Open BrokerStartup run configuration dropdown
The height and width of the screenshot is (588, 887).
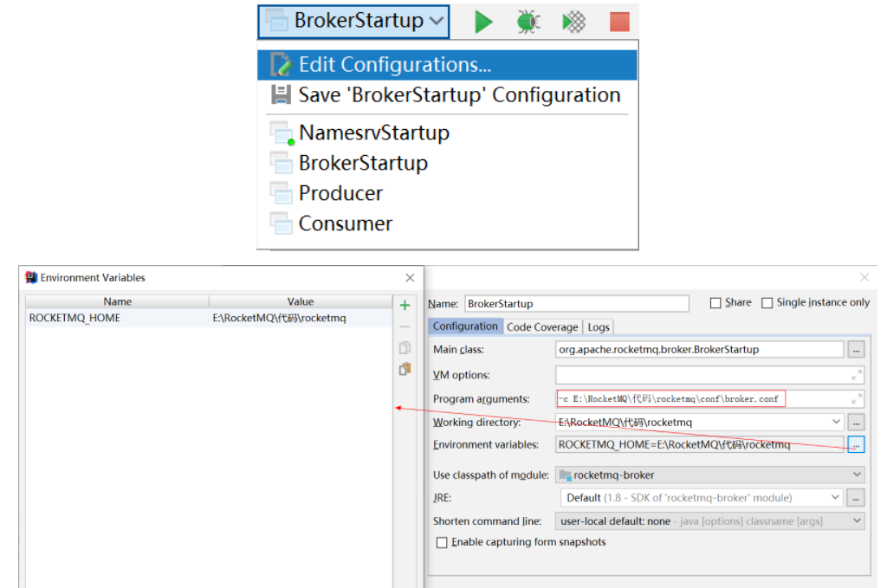[x=353, y=22]
